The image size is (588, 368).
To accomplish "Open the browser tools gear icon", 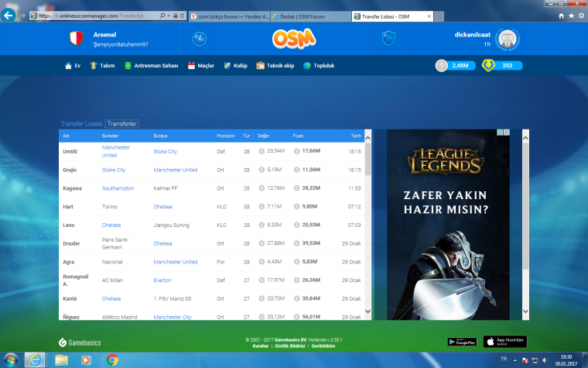I will point(581,15).
